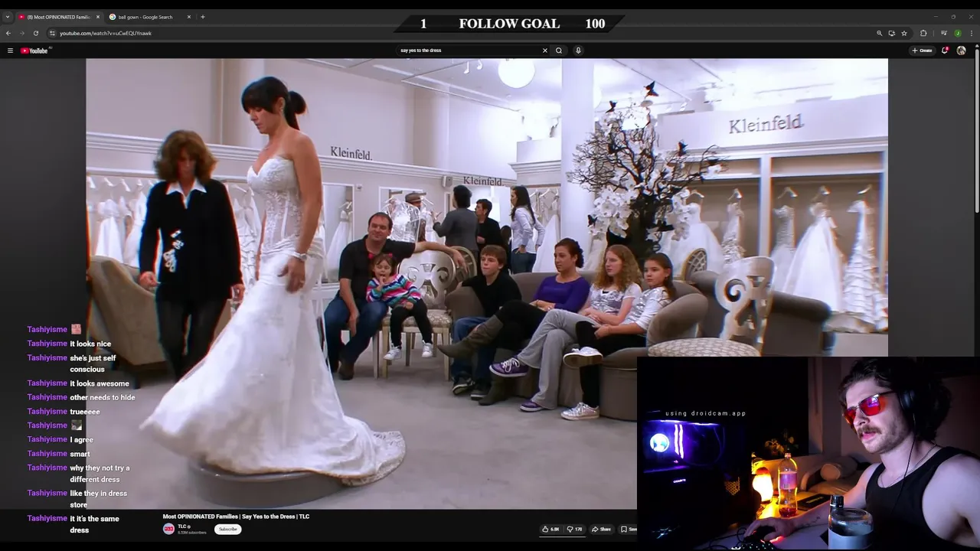This screenshot has height=551, width=980.
Task: Go back with the browser back arrow
Action: (x=8, y=33)
